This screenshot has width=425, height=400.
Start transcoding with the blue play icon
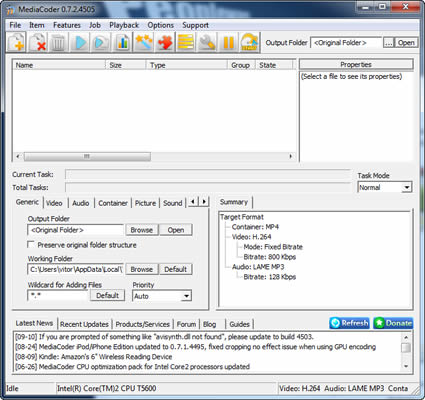pyautogui.click(x=80, y=42)
